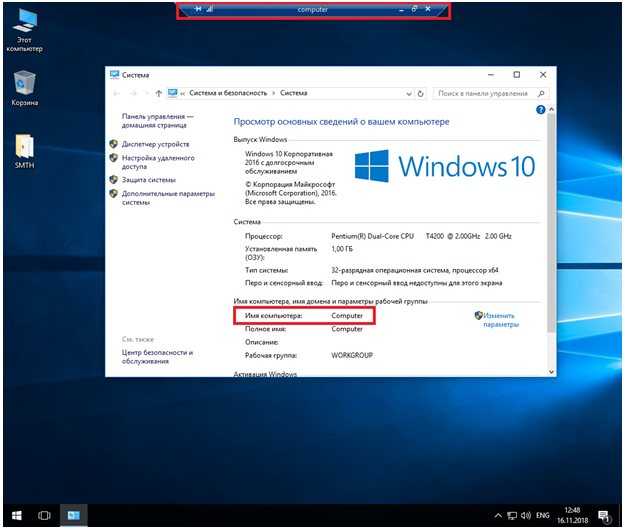Open the network tray icon
This screenshot has height=530, width=625.
coord(512,516)
